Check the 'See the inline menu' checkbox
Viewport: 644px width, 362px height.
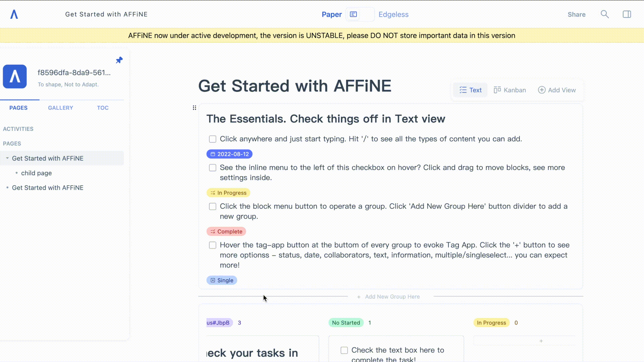tap(213, 168)
